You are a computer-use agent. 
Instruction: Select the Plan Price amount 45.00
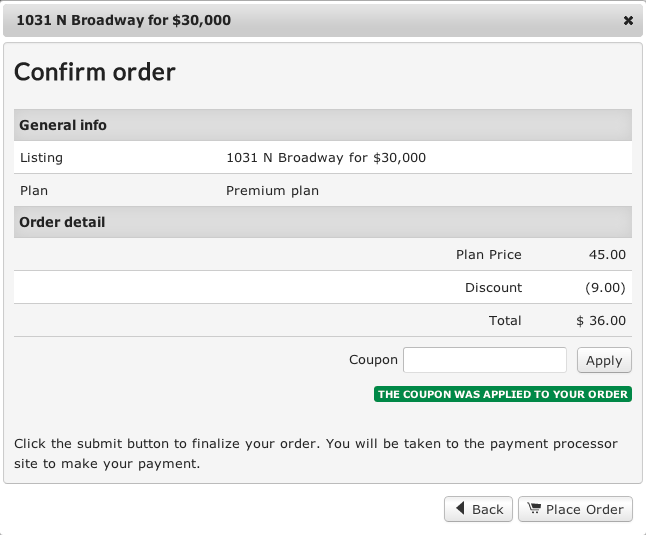click(x=607, y=254)
